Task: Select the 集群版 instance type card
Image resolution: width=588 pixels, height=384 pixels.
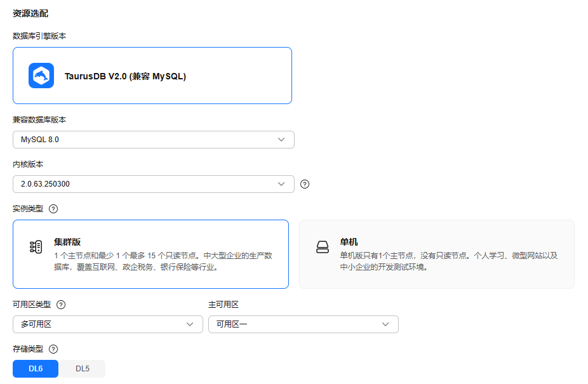Action: coord(150,254)
